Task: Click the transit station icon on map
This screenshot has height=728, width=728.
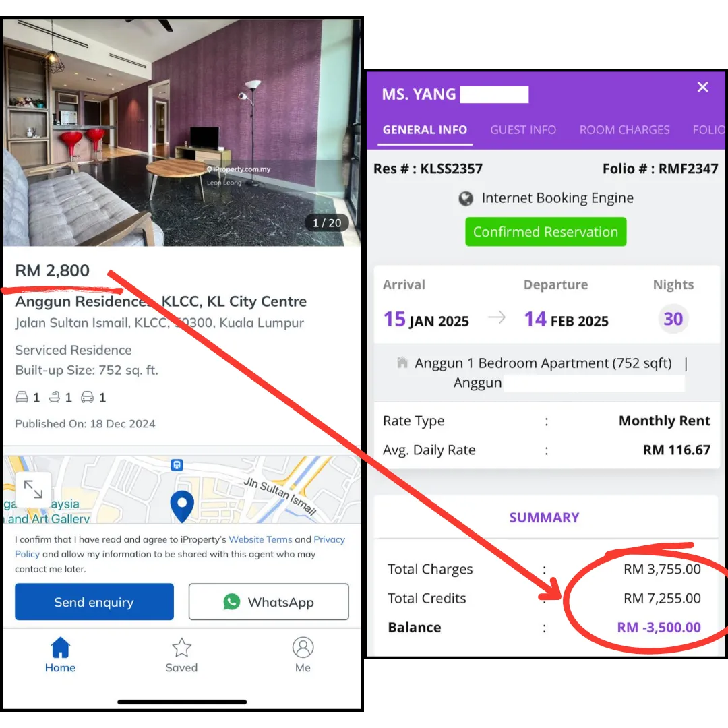Action: tap(177, 464)
